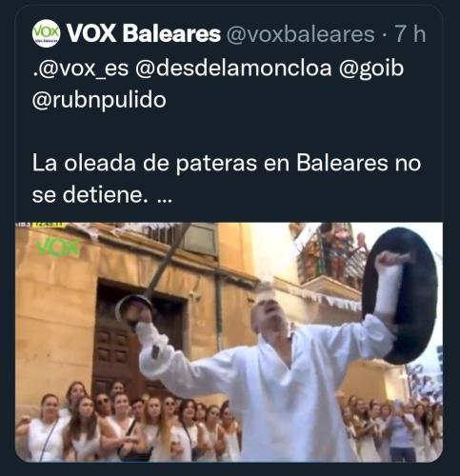Click the words 'se detiene.' in the tweet
The height and width of the screenshot is (476, 460).
[x=90, y=195]
